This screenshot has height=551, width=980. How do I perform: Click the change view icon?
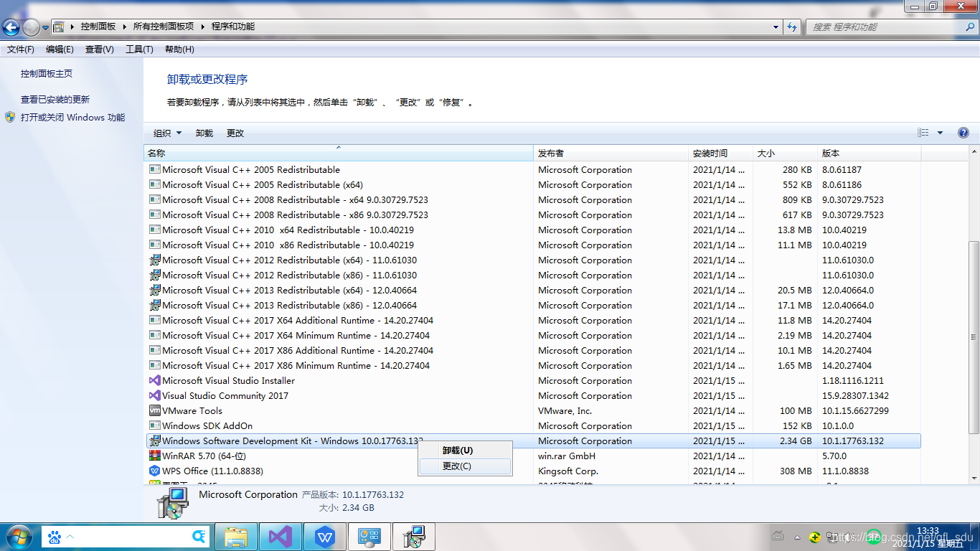923,133
